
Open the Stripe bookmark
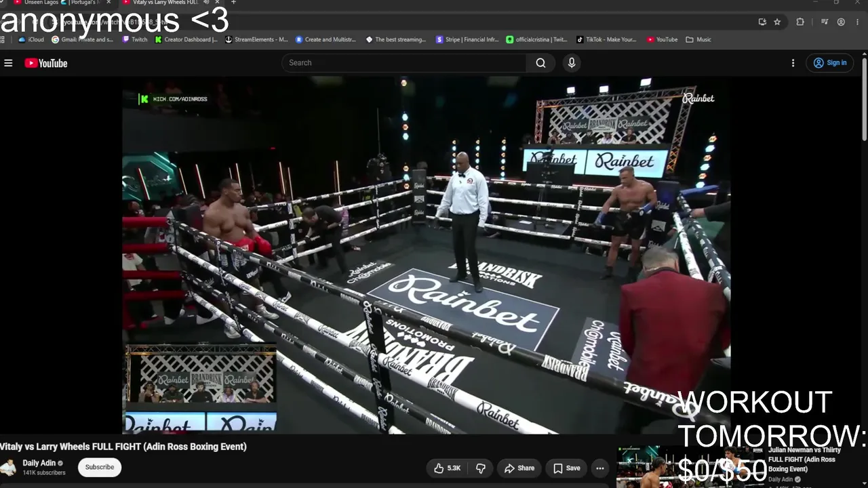point(468,39)
